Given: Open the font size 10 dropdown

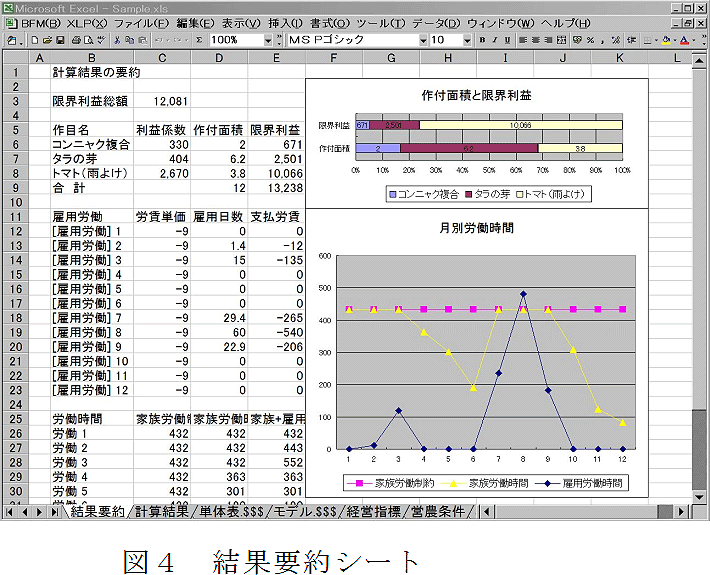Looking at the screenshot, I should [466, 40].
